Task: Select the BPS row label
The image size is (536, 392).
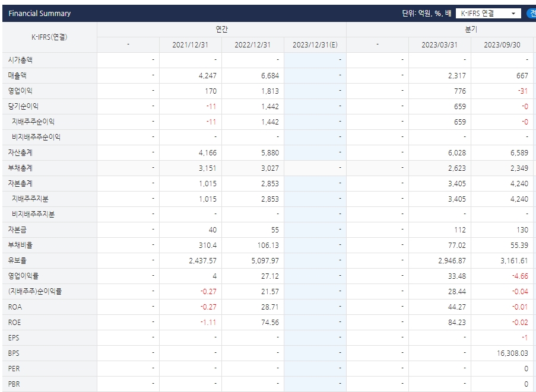Action: pos(14,353)
